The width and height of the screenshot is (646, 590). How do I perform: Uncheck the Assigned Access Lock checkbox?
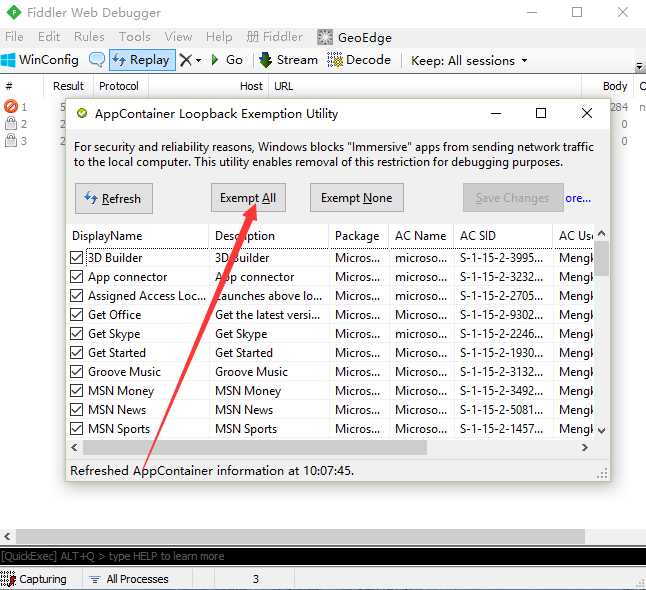76,295
